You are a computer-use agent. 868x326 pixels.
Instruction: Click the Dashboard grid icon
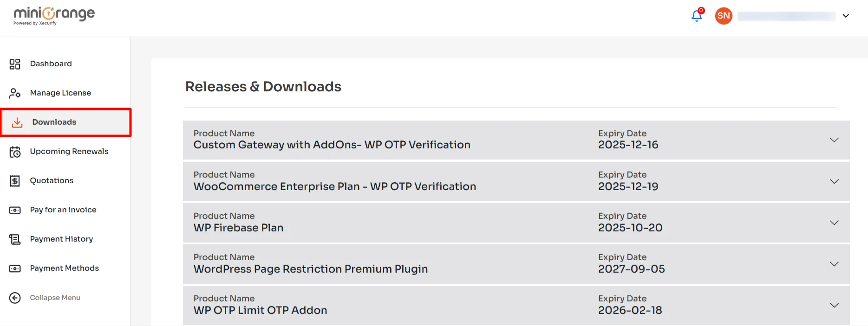[15, 64]
